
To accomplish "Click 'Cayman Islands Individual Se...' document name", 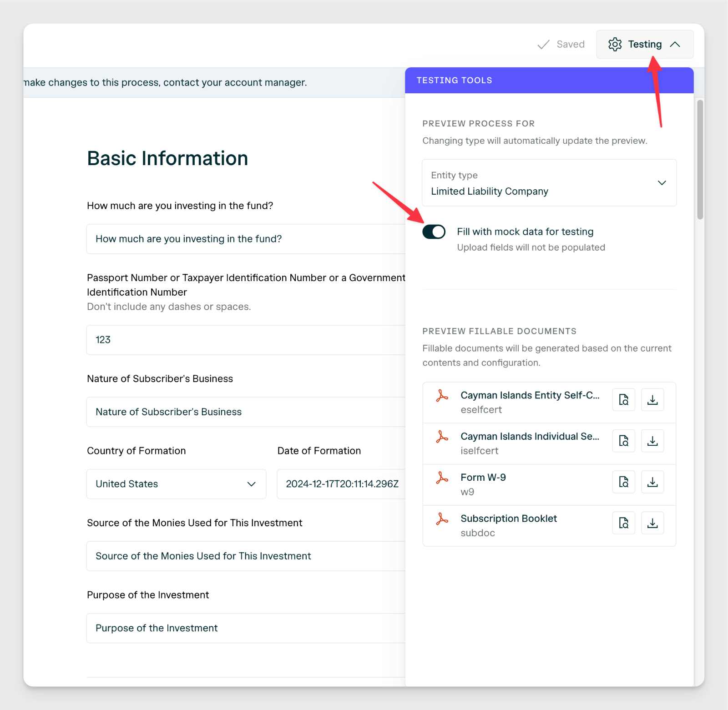I will (x=530, y=436).
